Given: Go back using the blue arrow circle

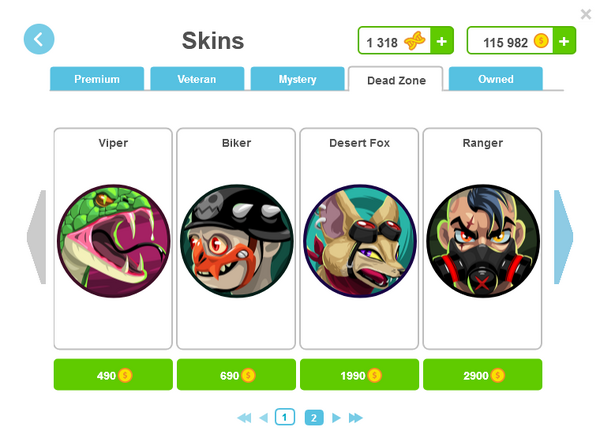Looking at the screenshot, I should coord(39,39).
